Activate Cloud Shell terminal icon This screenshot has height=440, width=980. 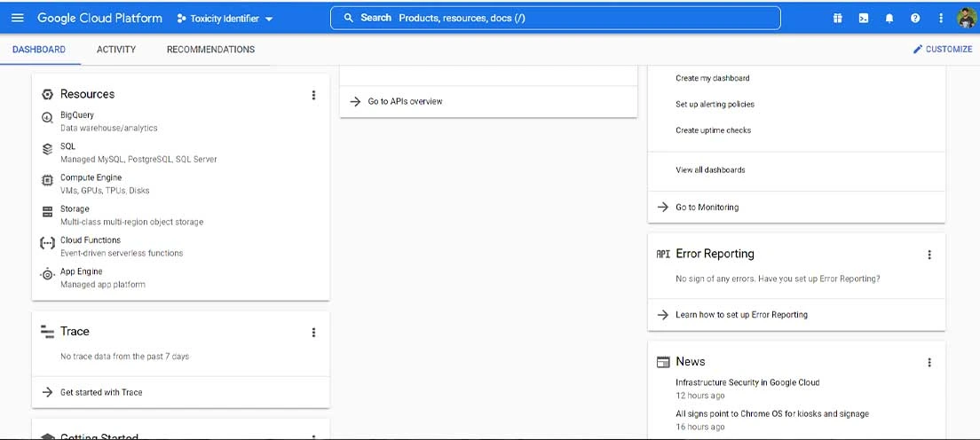coord(863,18)
